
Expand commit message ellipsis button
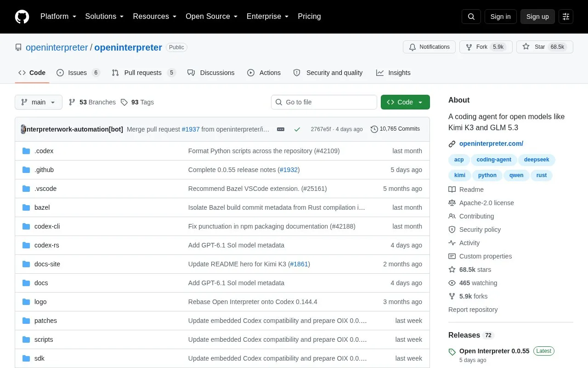pos(281,129)
